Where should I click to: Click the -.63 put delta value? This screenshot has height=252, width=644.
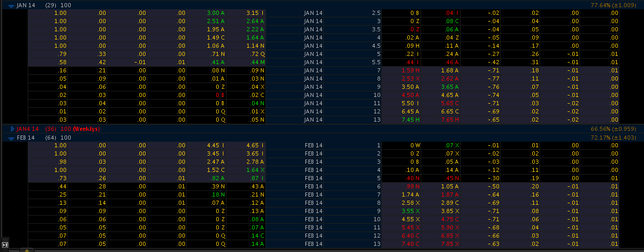click(493, 244)
